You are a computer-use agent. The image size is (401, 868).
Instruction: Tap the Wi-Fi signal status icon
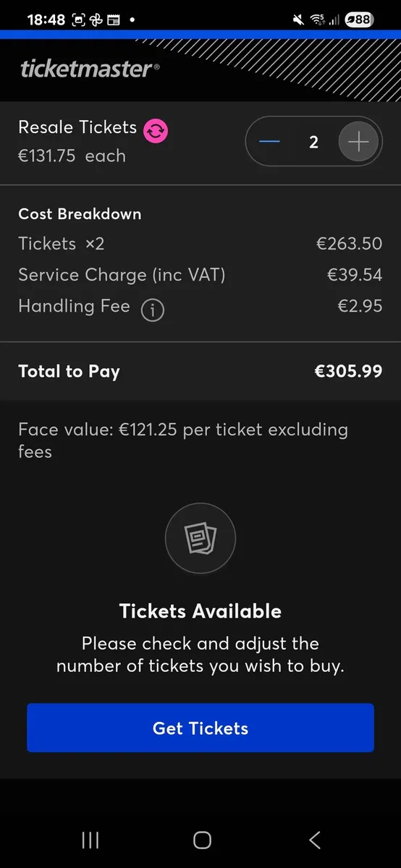tap(317, 20)
